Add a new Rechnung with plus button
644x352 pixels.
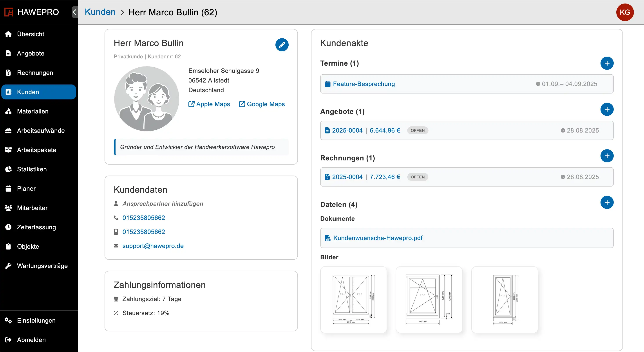coord(607,156)
